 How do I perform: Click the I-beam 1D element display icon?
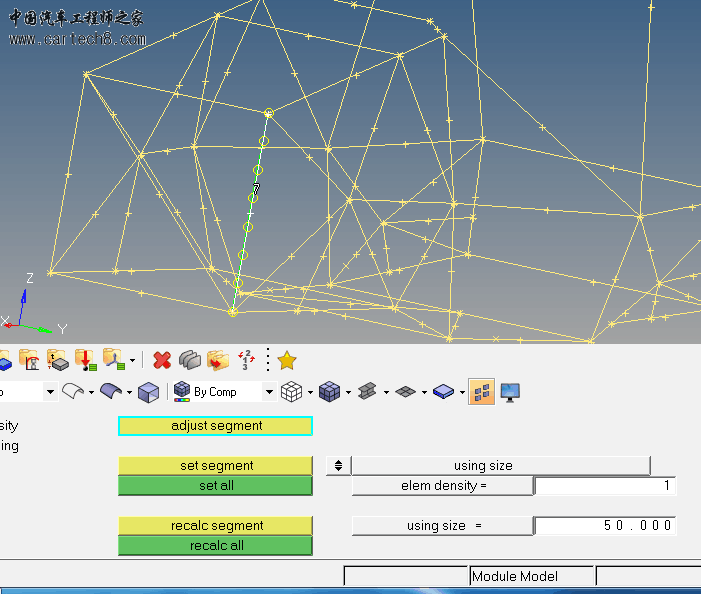pyautogui.click(x=367, y=392)
